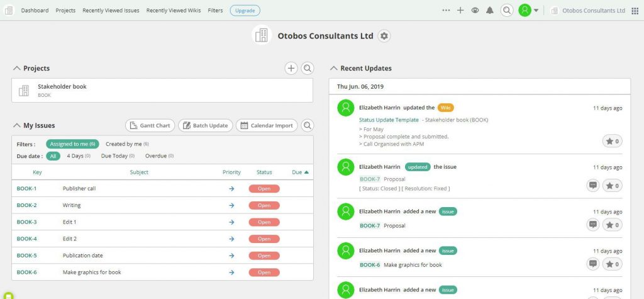This screenshot has height=299, width=644.
Task: Filter Overdue issues
Action: [159, 156]
